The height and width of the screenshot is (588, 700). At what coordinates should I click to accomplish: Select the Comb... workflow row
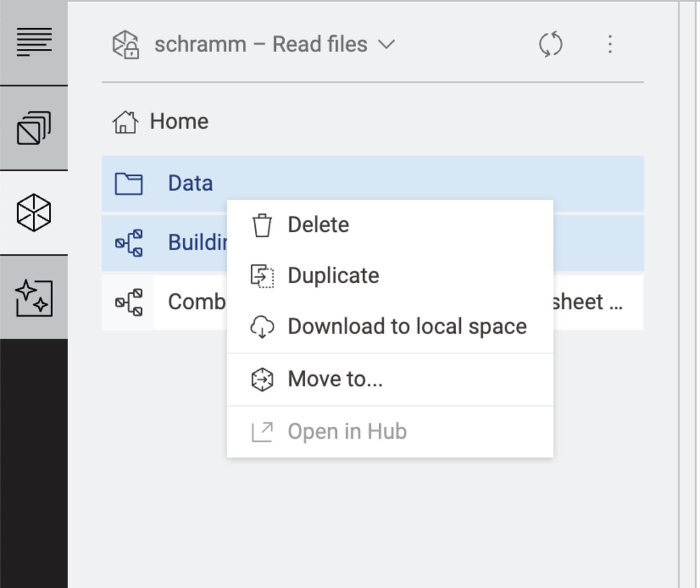point(373,302)
